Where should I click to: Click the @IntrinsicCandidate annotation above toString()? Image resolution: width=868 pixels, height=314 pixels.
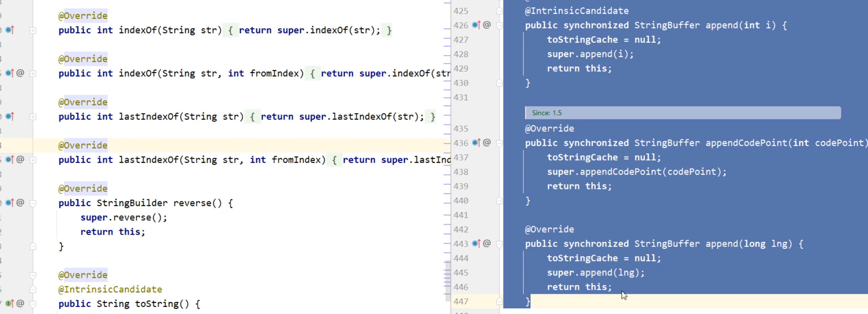110,289
